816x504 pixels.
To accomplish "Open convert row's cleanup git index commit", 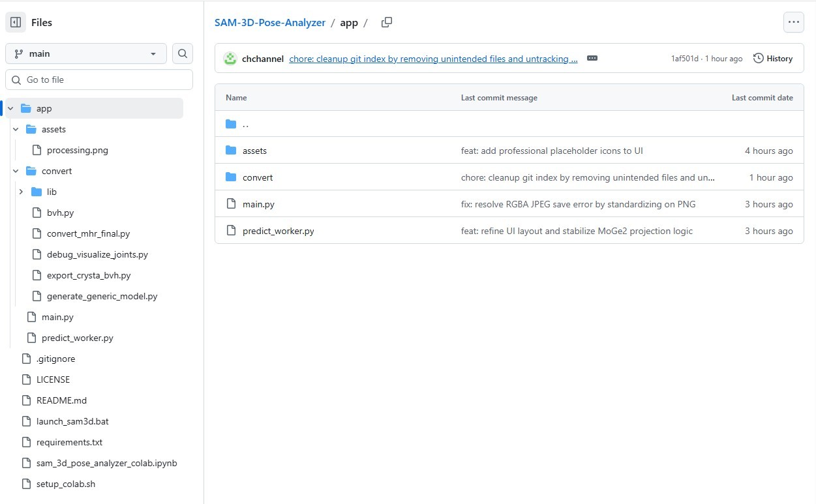I will [x=588, y=177].
